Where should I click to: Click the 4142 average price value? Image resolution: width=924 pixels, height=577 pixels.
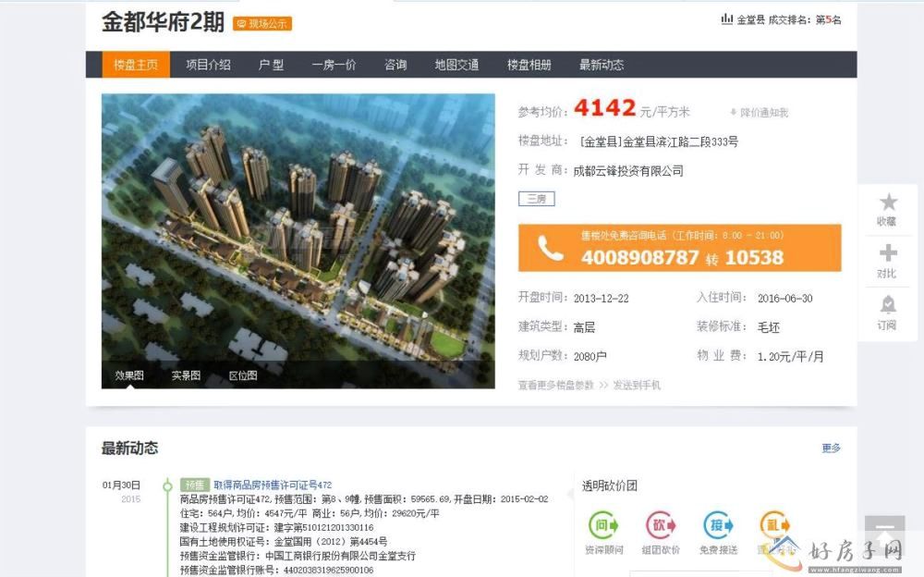604,108
